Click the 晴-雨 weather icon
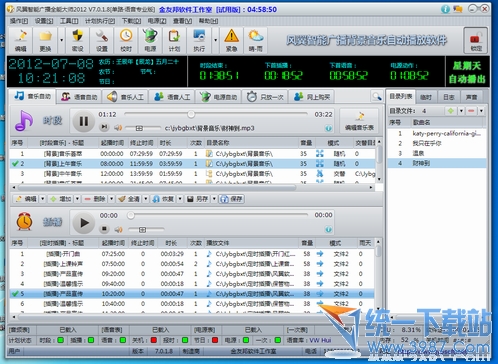 point(256,40)
